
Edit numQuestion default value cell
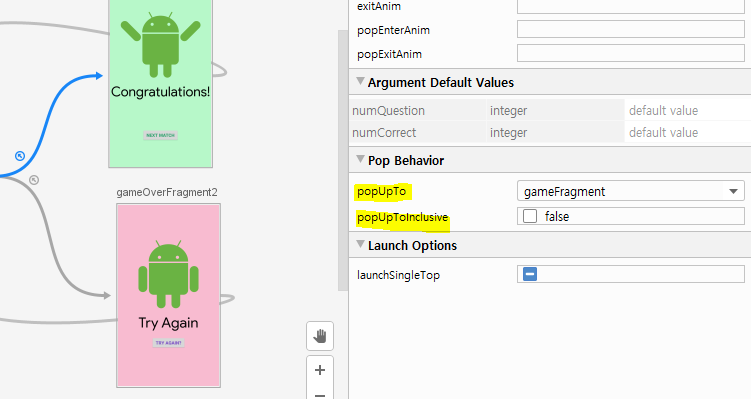[688, 110]
